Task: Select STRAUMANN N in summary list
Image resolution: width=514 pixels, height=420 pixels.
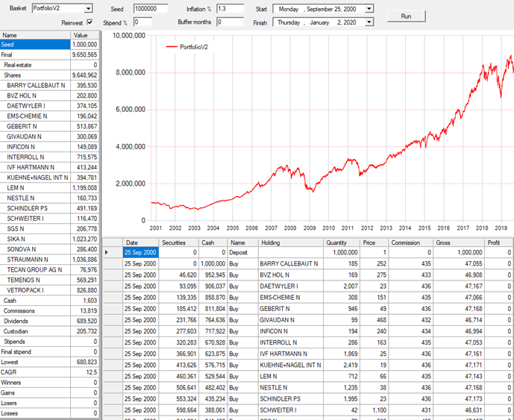Action: coord(49,260)
